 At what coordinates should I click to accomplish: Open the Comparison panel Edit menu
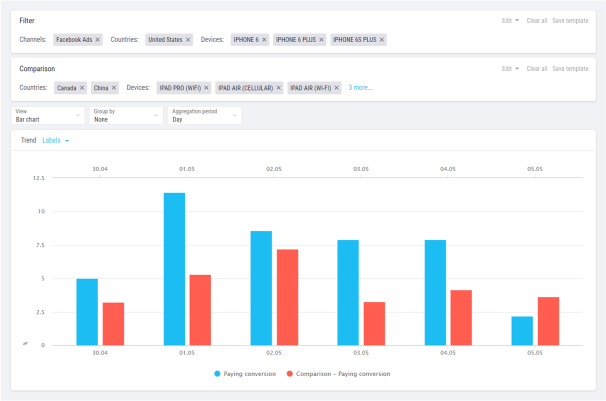pyautogui.click(x=509, y=69)
